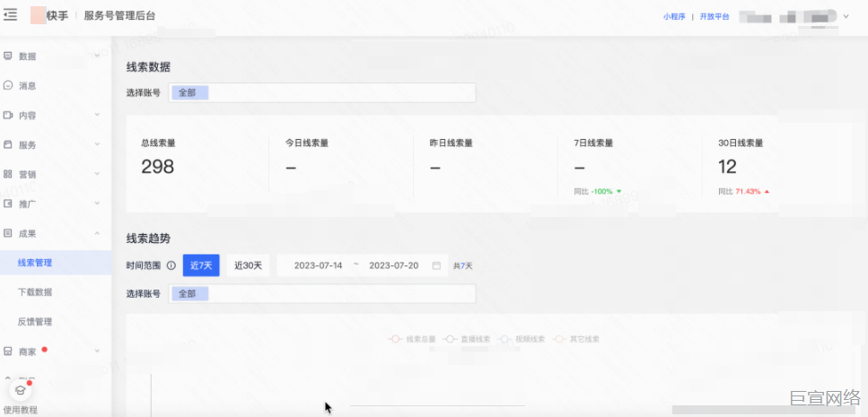Viewport: 868px width, 417px height.
Task: Click the 昨日线索量 label
Action: (452, 143)
